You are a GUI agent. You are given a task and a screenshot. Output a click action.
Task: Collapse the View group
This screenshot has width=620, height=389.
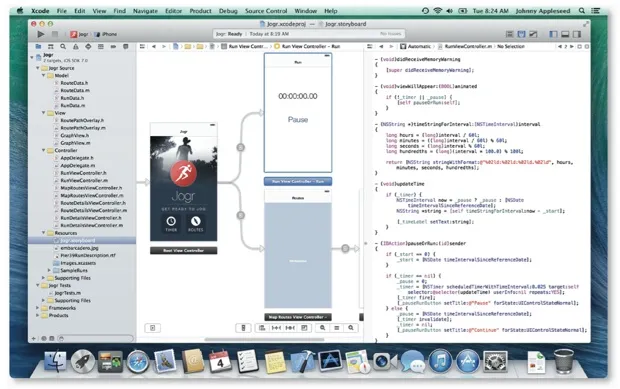(43, 113)
